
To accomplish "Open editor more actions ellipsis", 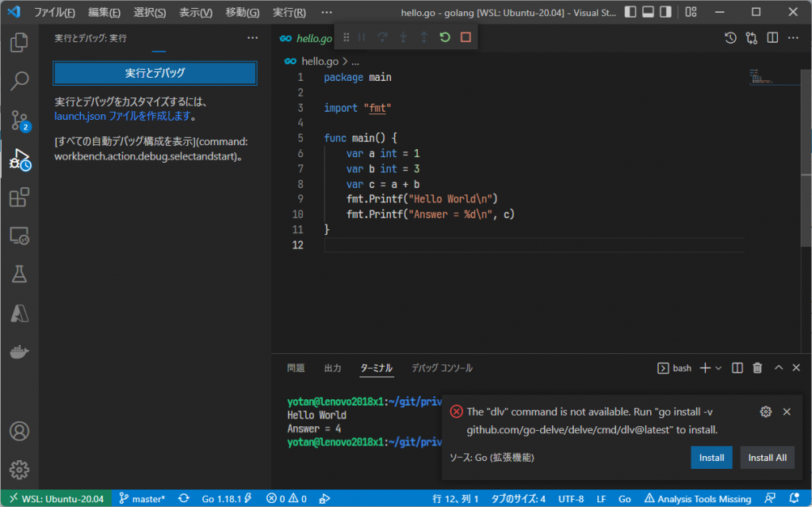I will (793, 38).
